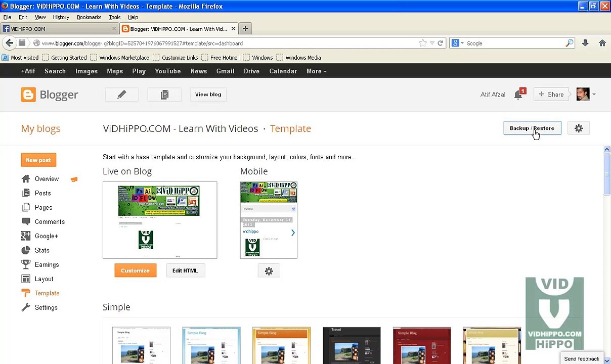
Task: Open the Most Visited bookmark
Action: 20,58
